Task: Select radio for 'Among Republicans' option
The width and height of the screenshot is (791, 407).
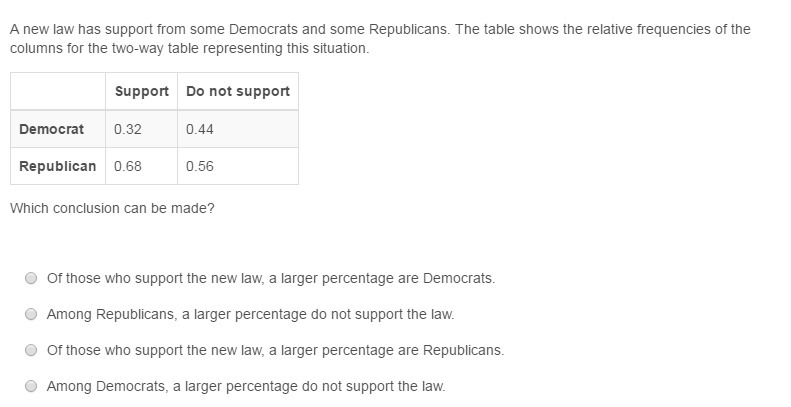Action: (31, 314)
